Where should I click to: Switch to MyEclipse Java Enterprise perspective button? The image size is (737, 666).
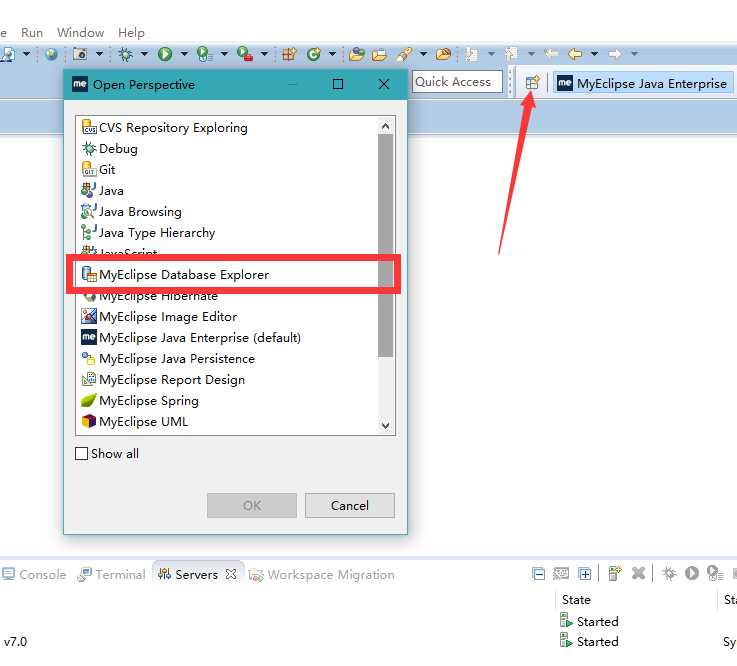tap(642, 83)
